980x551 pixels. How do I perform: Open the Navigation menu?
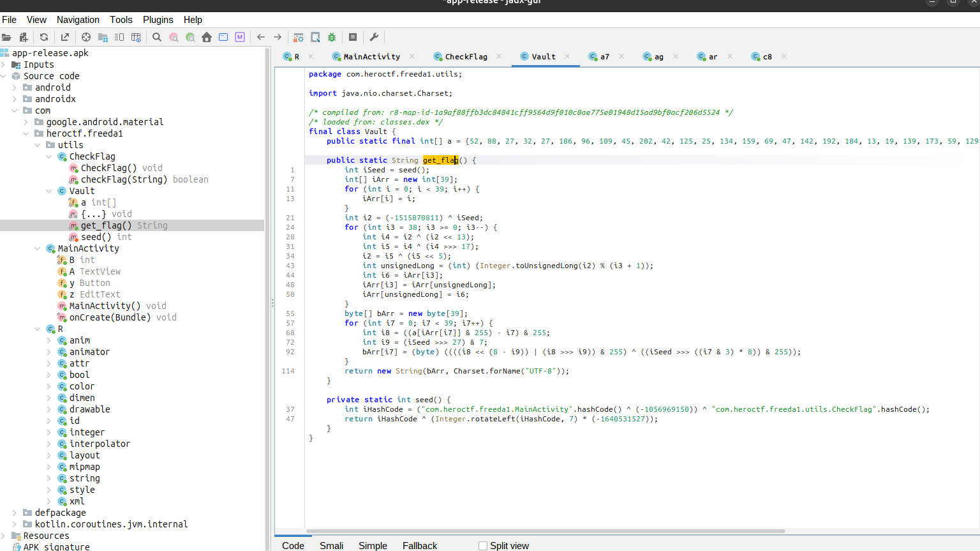tap(77, 19)
